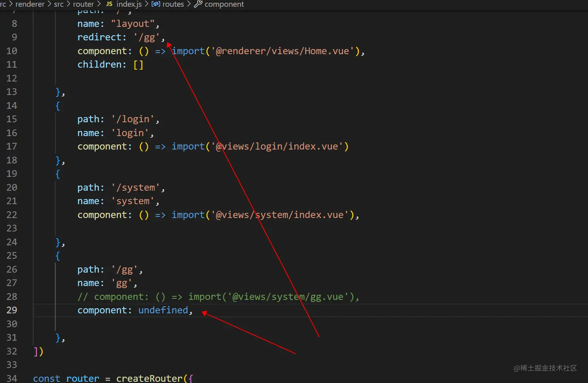Viewport: 588px width, 383px height.
Task: Click the routes symbol icon in breadcrumb
Action: point(156,4)
